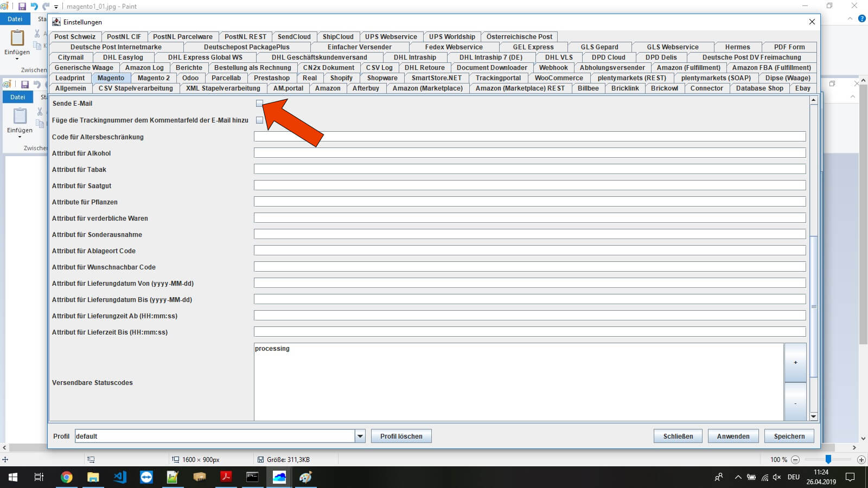This screenshot has width=868, height=488.
Task: Collapse the Paint ribbon with the chevron
Action: point(850,18)
